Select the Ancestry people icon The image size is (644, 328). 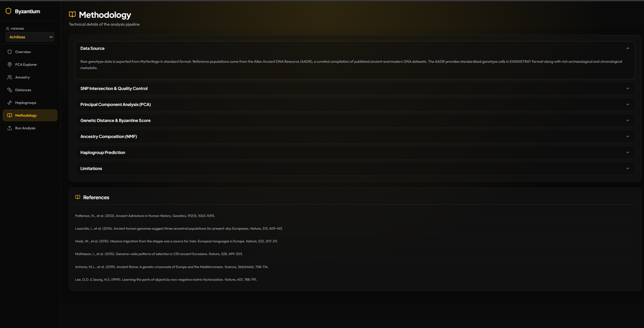point(9,77)
